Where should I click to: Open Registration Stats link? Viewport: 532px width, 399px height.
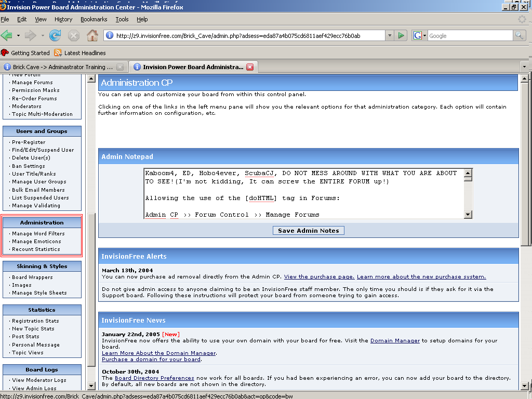click(x=35, y=321)
